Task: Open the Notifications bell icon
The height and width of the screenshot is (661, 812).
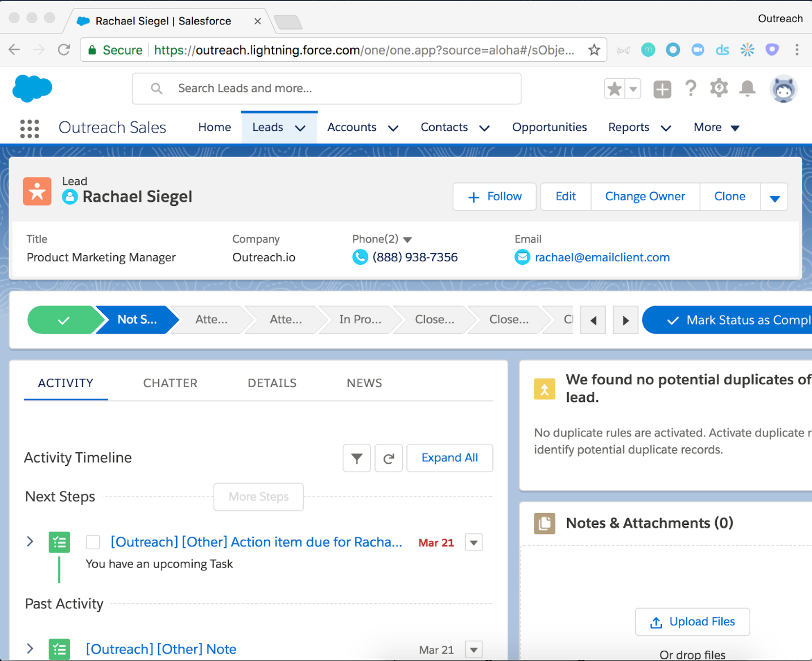Action: pyautogui.click(x=747, y=88)
